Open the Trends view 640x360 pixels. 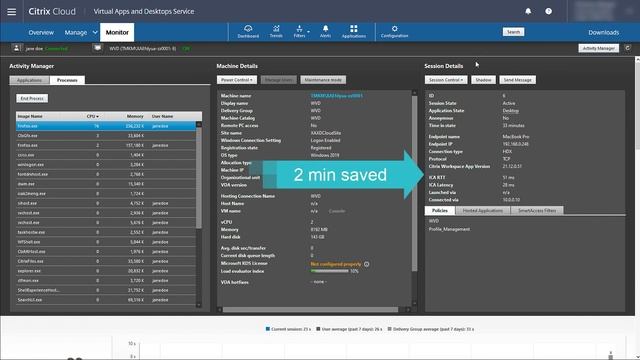click(276, 31)
